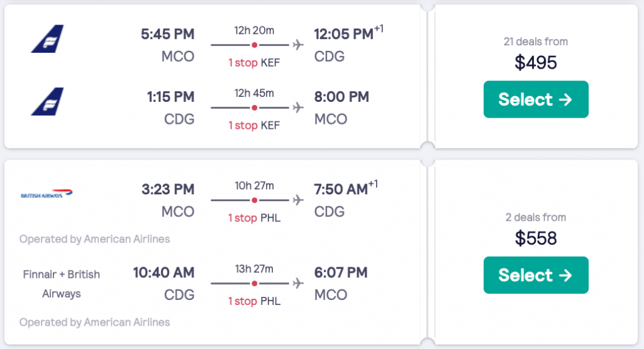Click '1 stop KEF' on 5:45 PM flight
Image resolution: width=644 pixels, height=349 pixels.
click(x=254, y=62)
